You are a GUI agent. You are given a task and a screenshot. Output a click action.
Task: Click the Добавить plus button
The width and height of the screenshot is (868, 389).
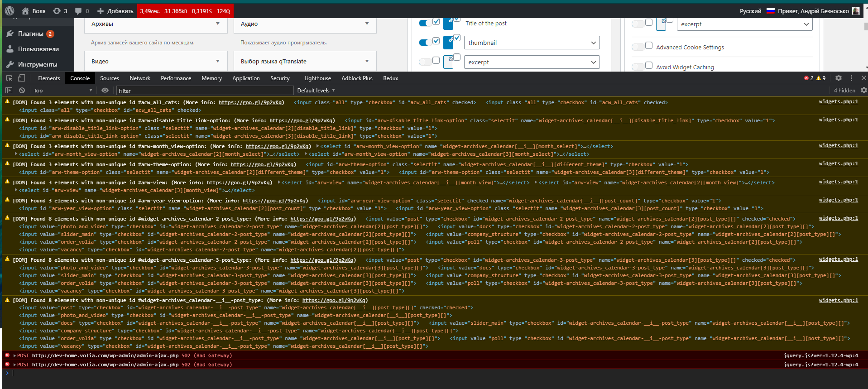coord(115,11)
